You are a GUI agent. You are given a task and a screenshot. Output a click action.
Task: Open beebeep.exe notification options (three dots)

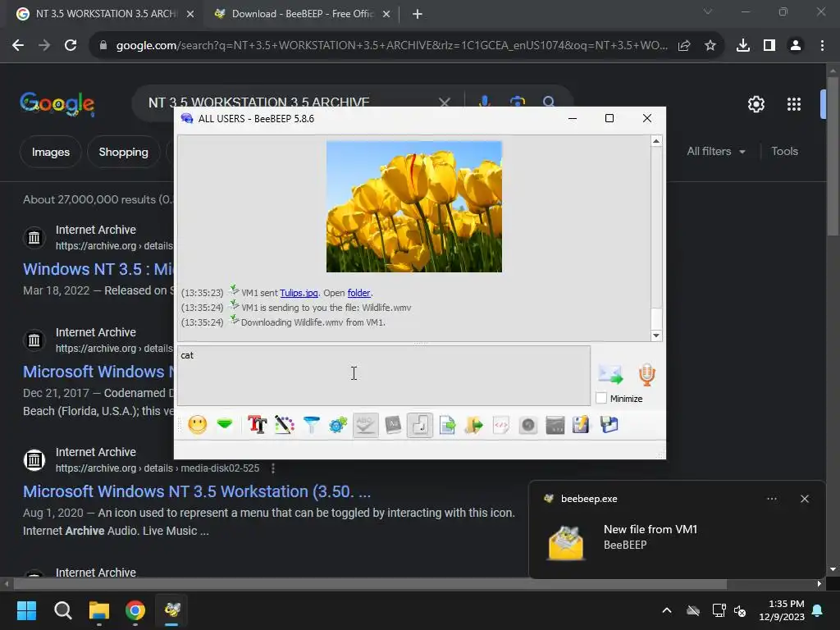pyautogui.click(x=771, y=499)
